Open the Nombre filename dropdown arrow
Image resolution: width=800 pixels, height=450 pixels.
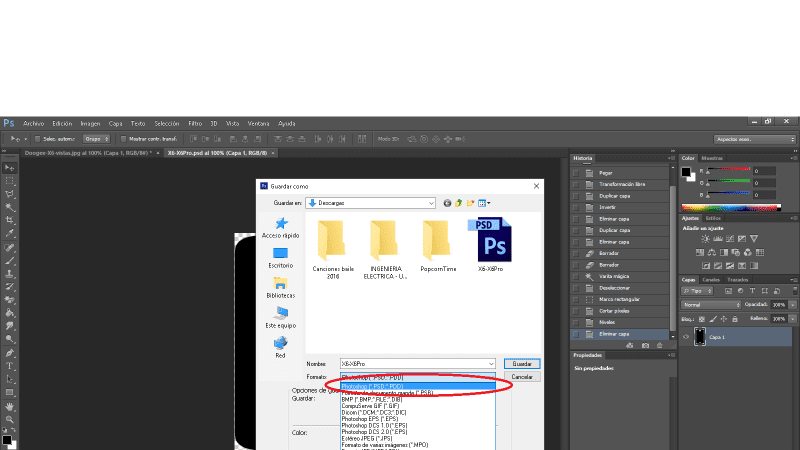coord(491,364)
